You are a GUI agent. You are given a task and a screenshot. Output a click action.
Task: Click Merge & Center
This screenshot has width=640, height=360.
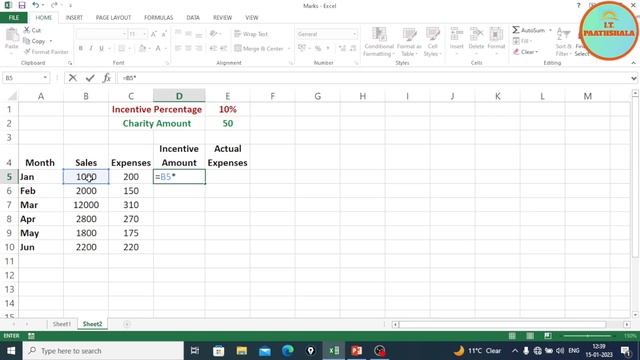pos(259,49)
